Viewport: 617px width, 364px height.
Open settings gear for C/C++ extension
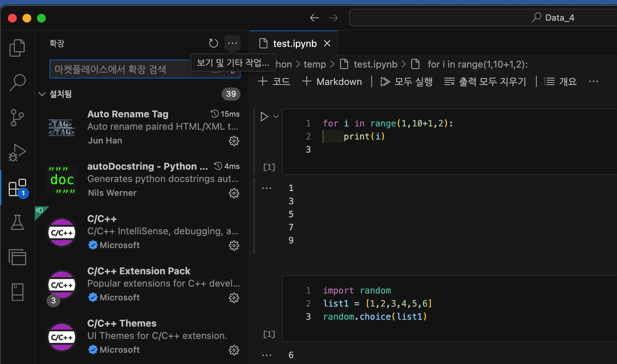pyautogui.click(x=234, y=246)
